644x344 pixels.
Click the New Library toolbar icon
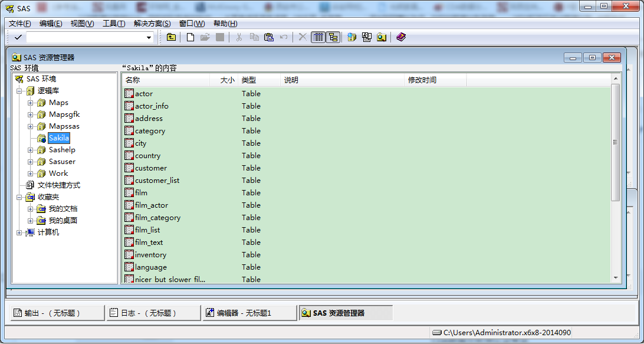pyautogui.click(x=351, y=37)
